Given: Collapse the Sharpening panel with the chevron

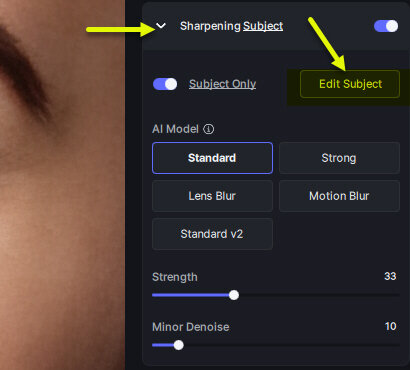Looking at the screenshot, I should 161,26.
